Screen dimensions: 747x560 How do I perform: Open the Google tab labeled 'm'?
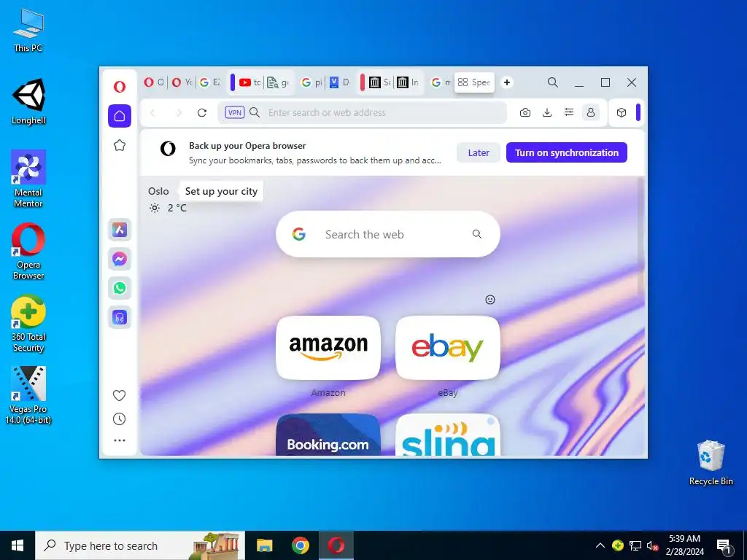[441, 82]
